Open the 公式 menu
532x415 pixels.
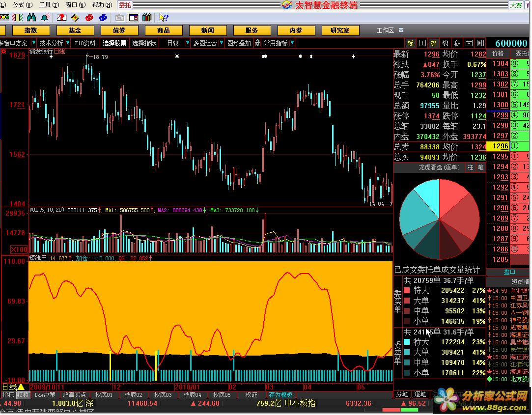click(23, 5)
